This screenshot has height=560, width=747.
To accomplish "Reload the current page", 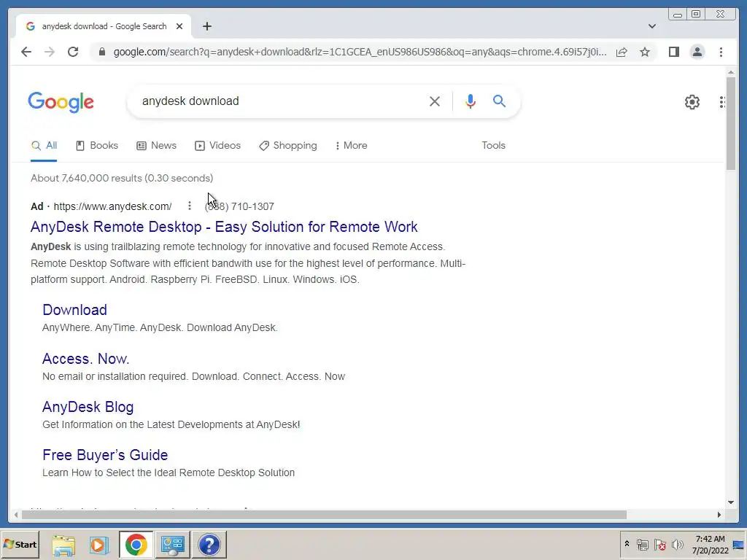I will [x=73, y=52].
